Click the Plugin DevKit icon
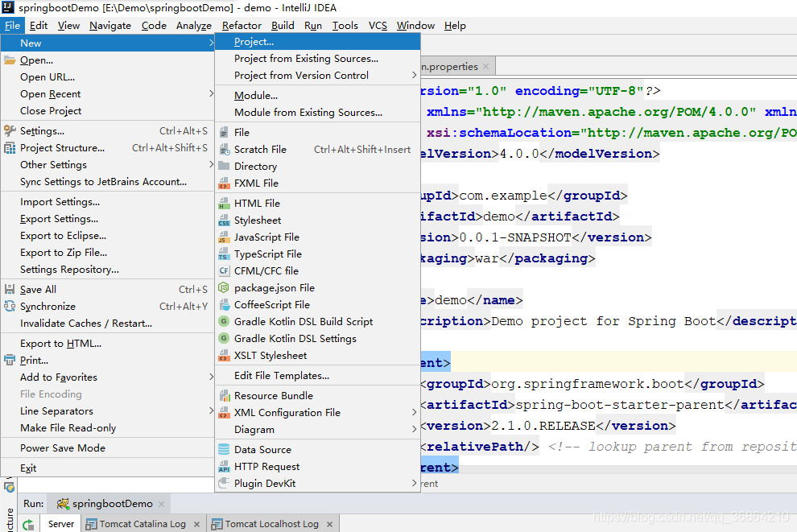 pyautogui.click(x=224, y=483)
